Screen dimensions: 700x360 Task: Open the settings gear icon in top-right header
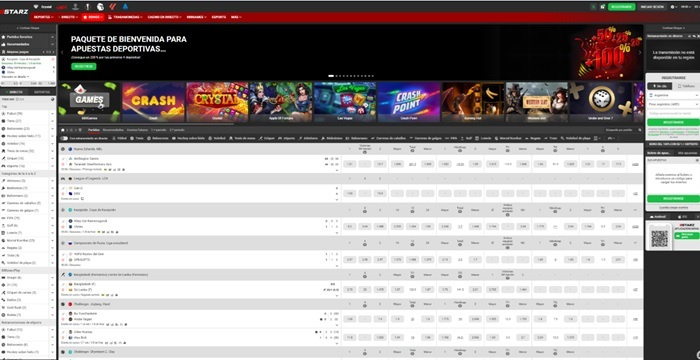(x=673, y=7)
